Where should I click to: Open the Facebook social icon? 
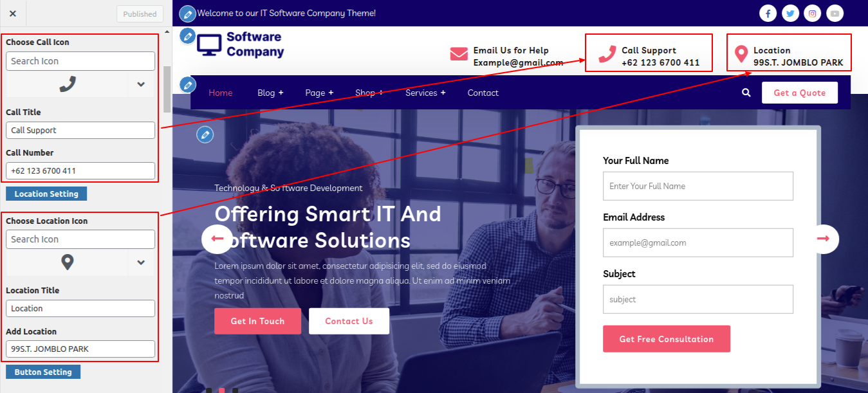(x=768, y=13)
